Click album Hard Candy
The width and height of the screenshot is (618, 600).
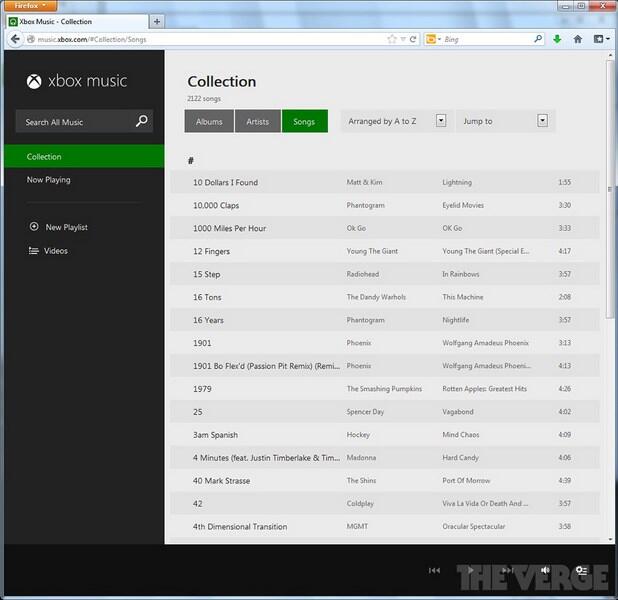pyautogui.click(x=460, y=458)
